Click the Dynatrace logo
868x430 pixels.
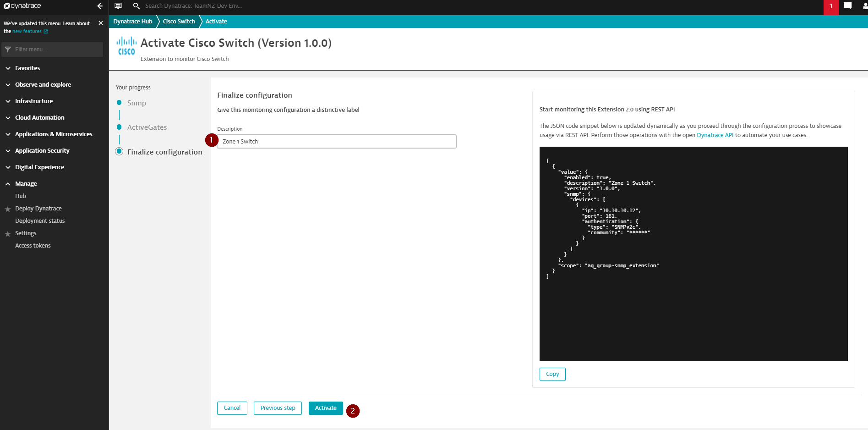[x=22, y=6]
